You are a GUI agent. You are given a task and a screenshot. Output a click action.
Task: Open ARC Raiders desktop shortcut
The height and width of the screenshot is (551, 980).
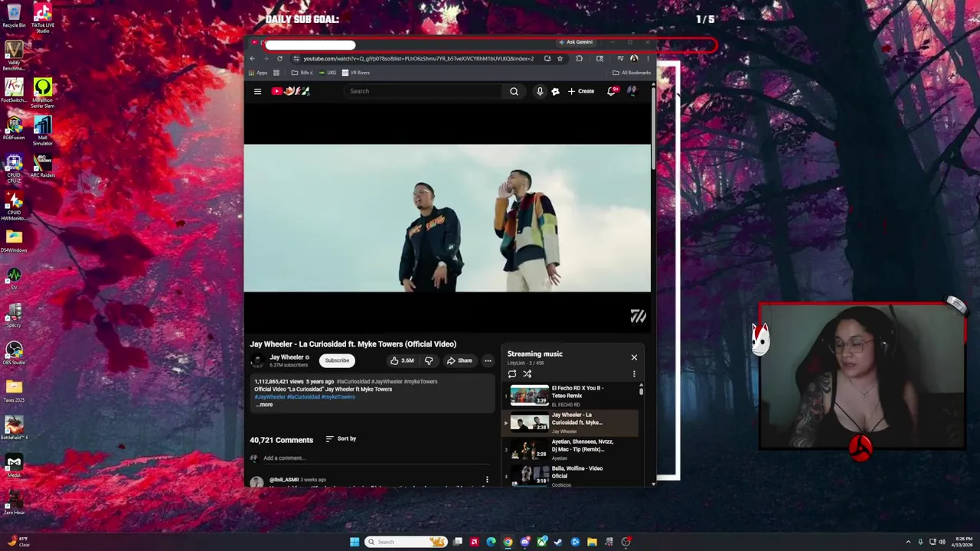[x=43, y=165]
